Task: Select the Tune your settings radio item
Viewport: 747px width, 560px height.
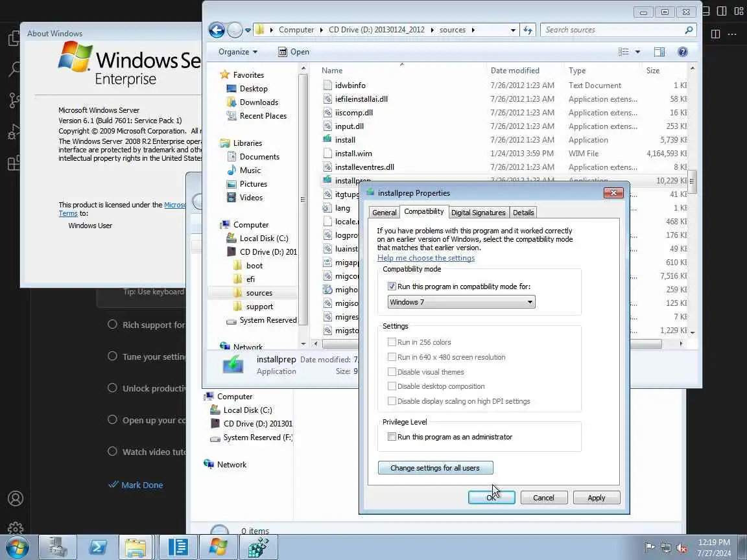Action: click(112, 356)
